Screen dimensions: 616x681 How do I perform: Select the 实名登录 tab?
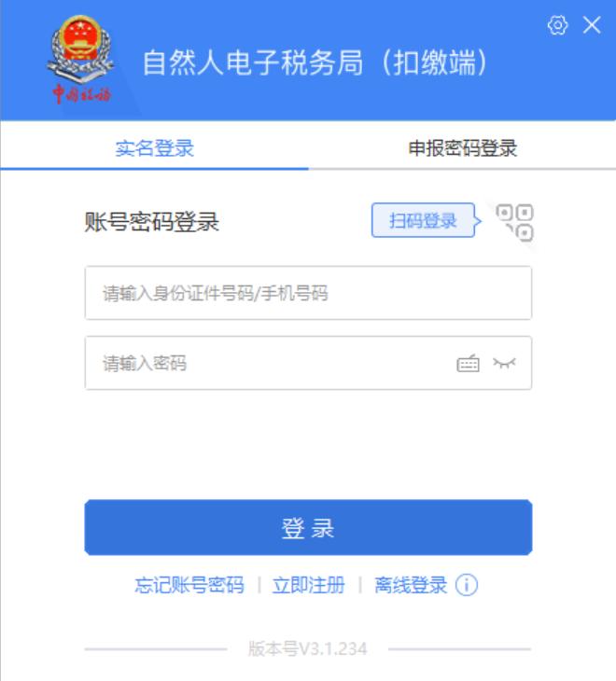[x=154, y=148]
